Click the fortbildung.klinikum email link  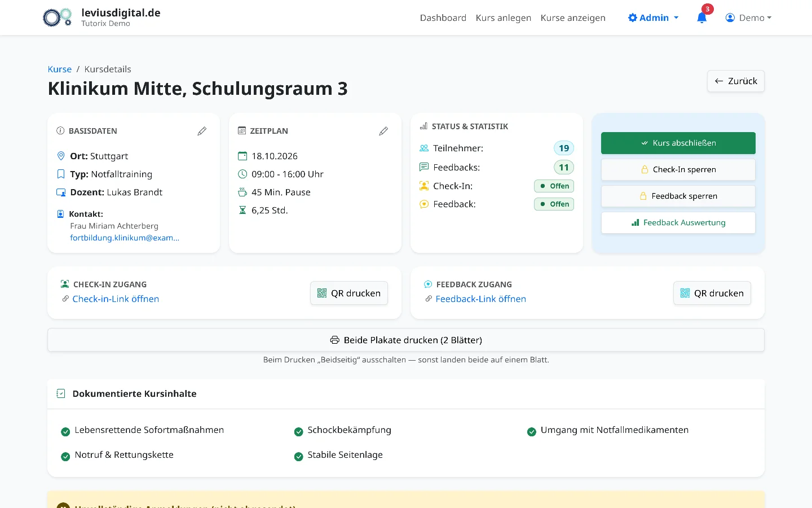pos(125,238)
